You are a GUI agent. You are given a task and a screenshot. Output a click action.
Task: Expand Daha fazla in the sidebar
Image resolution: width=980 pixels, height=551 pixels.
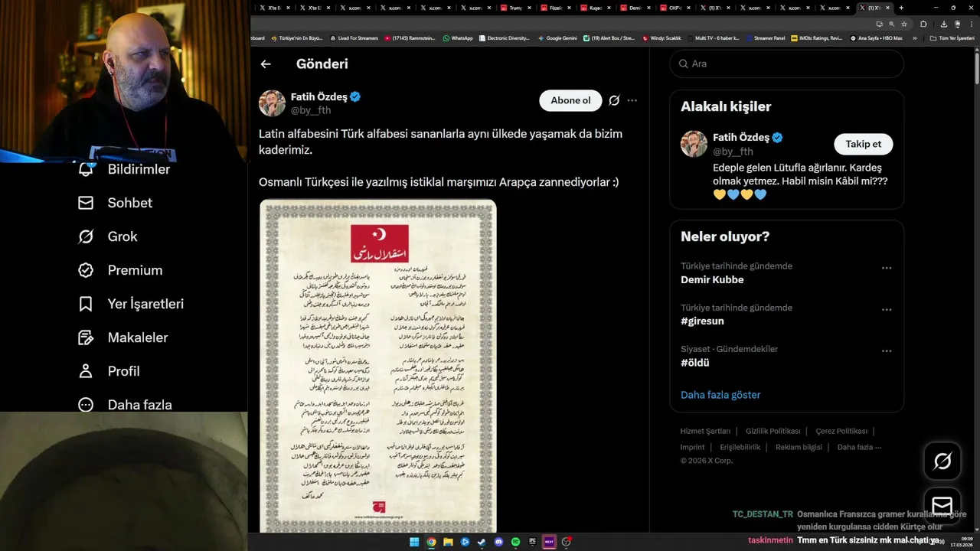[x=125, y=405]
